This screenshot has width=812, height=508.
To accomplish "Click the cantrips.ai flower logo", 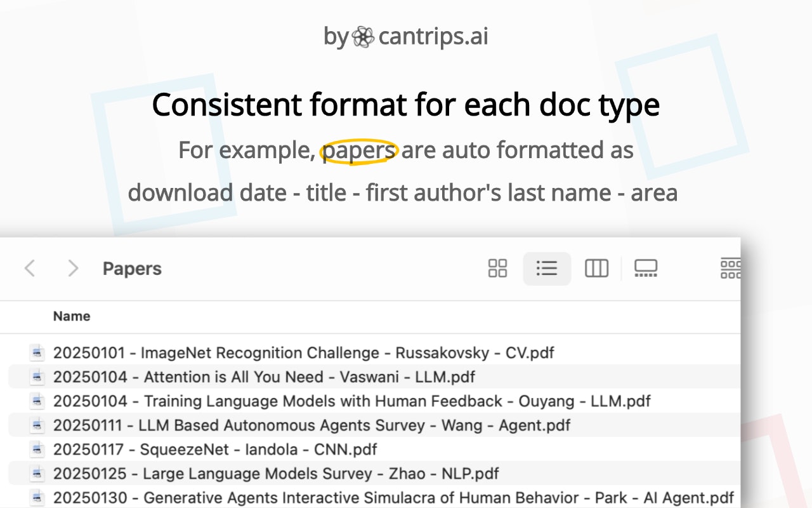I will pyautogui.click(x=363, y=37).
